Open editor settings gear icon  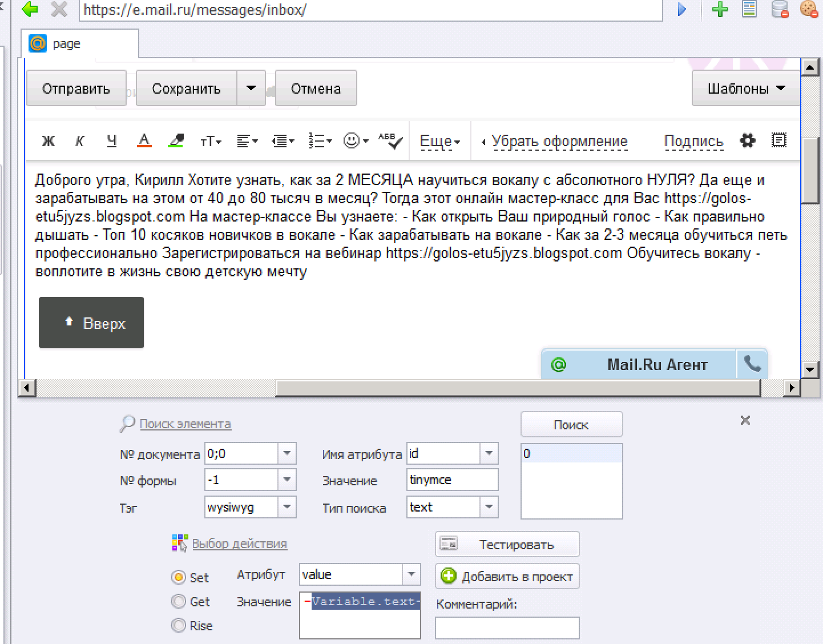pyautogui.click(x=748, y=140)
